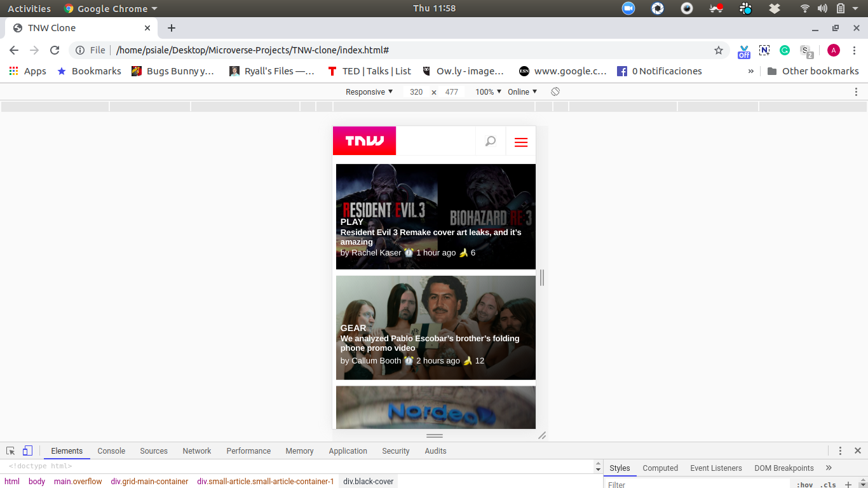
Task: Show more Styles pane tabs
Action: click(829, 468)
